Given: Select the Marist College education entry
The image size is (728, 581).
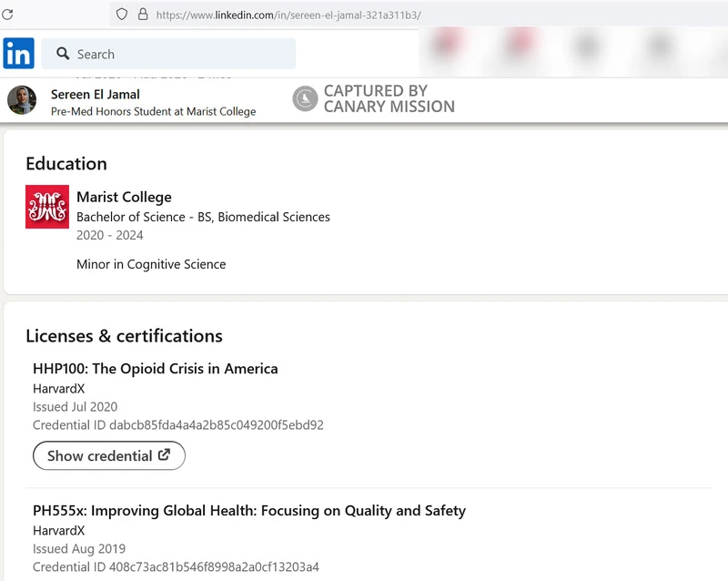Looking at the screenshot, I should [x=124, y=197].
